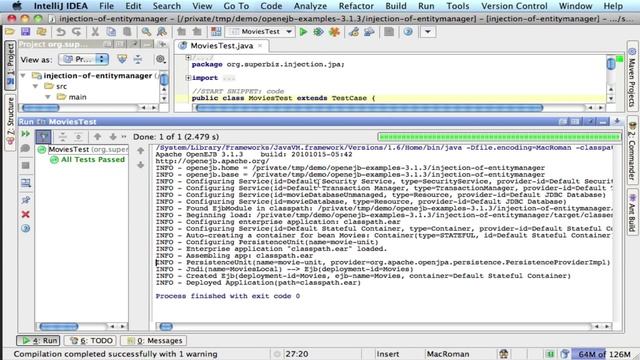Open the File menu
640x360 pixels.
[x=107, y=6]
